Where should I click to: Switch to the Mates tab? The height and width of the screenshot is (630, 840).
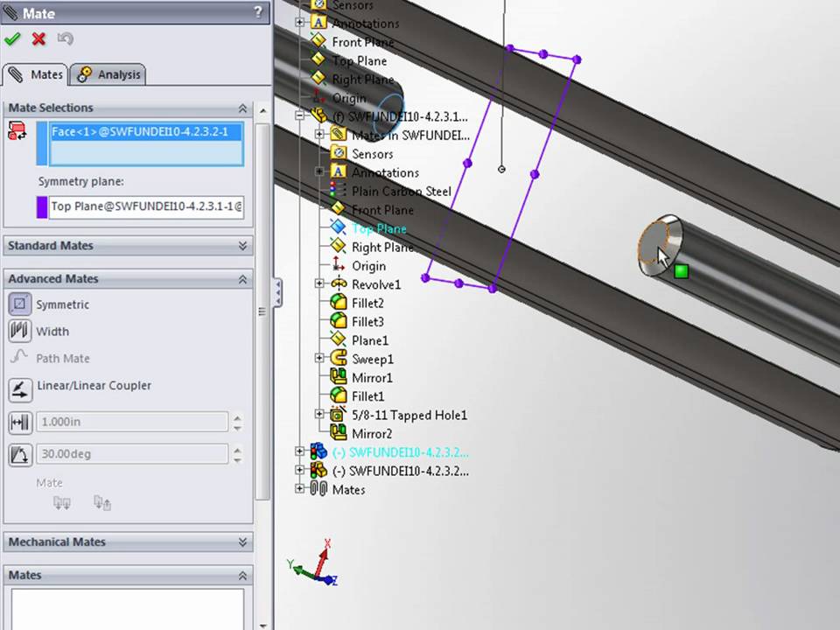[x=35, y=74]
